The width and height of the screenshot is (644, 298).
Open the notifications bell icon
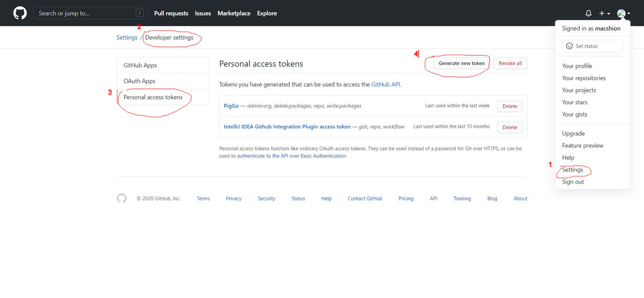[x=589, y=14]
